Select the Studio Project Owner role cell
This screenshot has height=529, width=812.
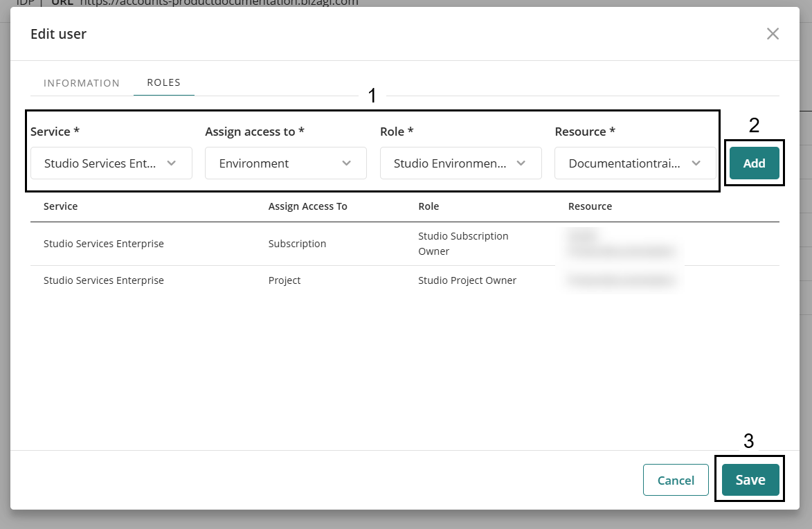tap(467, 280)
